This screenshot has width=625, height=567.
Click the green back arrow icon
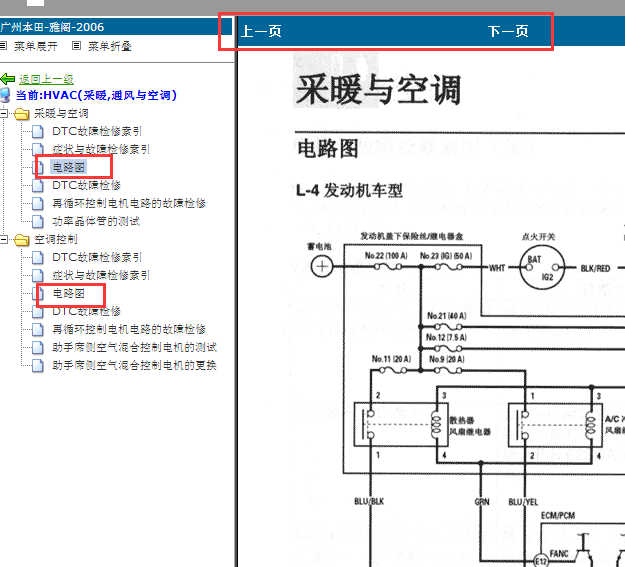click(8, 79)
